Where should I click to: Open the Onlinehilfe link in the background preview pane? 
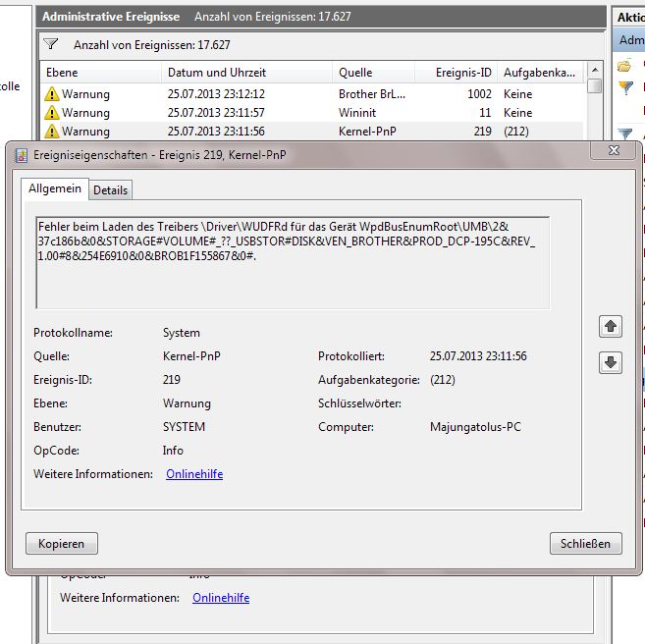click(221, 598)
